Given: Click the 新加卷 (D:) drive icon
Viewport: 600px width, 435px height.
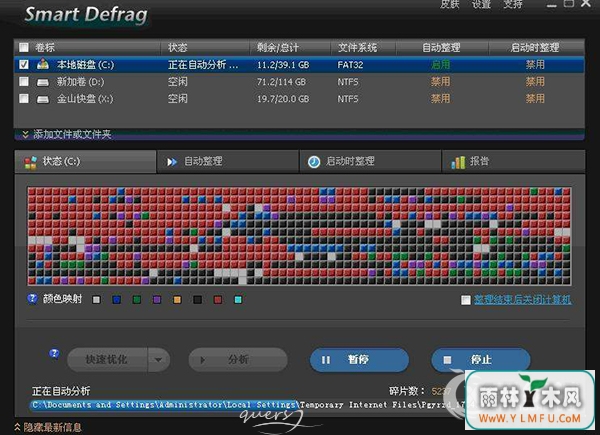Looking at the screenshot, I should 43,82.
